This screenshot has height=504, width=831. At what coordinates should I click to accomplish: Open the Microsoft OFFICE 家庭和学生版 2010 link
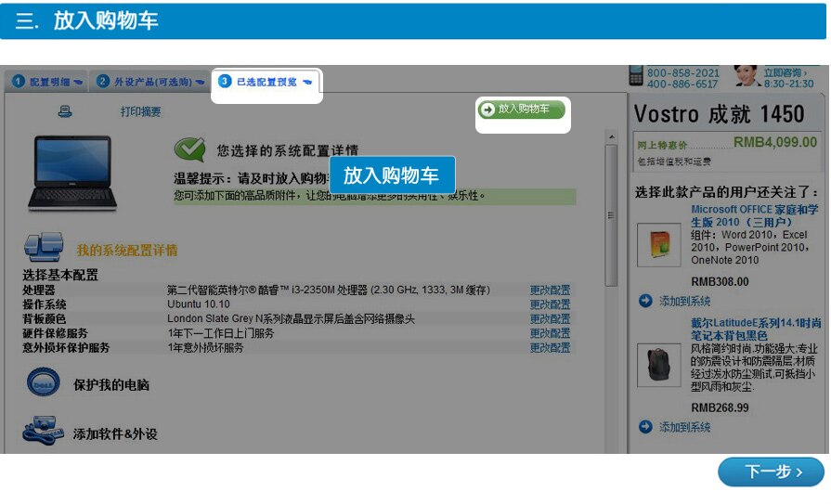pos(754,215)
